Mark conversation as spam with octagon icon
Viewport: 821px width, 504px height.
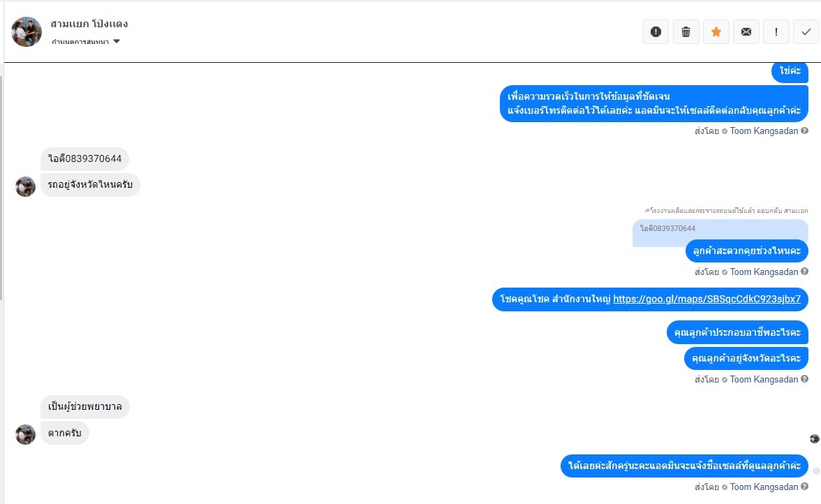pyautogui.click(x=656, y=31)
